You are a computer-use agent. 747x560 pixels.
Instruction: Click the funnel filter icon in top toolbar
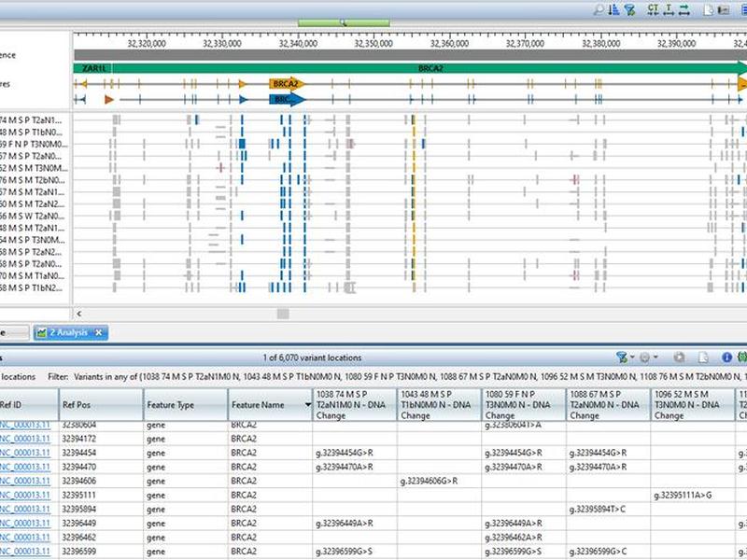pos(629,10)
